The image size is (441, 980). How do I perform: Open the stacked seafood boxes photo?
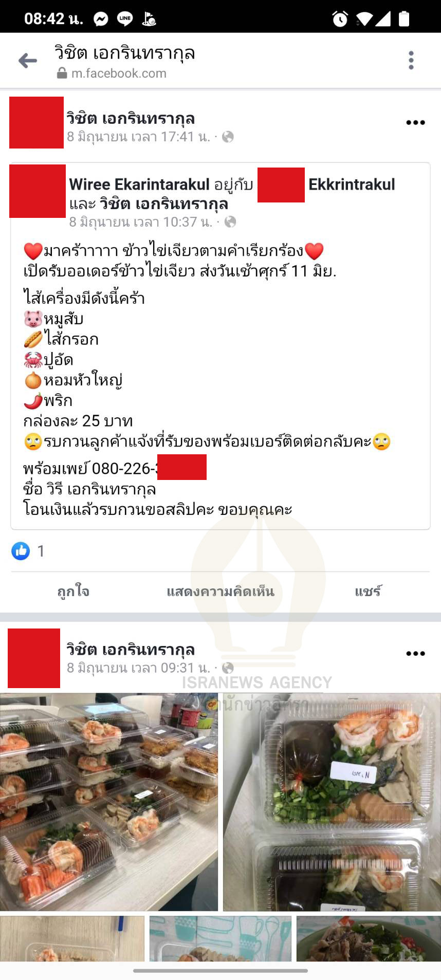point(109,802)
